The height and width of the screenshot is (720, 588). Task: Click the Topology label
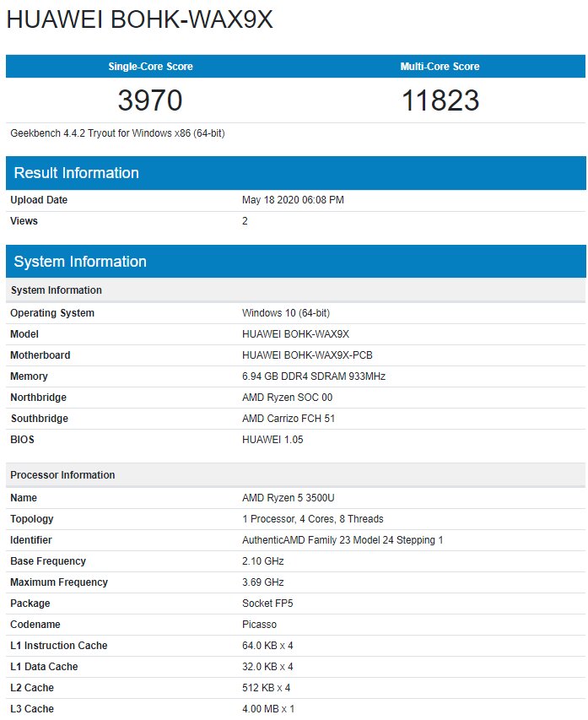[32, 519]
